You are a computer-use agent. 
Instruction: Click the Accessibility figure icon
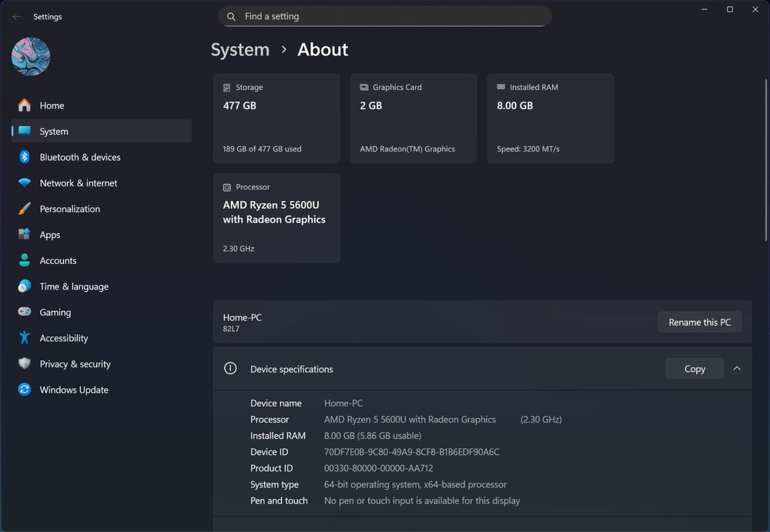(x=24, y=337)
